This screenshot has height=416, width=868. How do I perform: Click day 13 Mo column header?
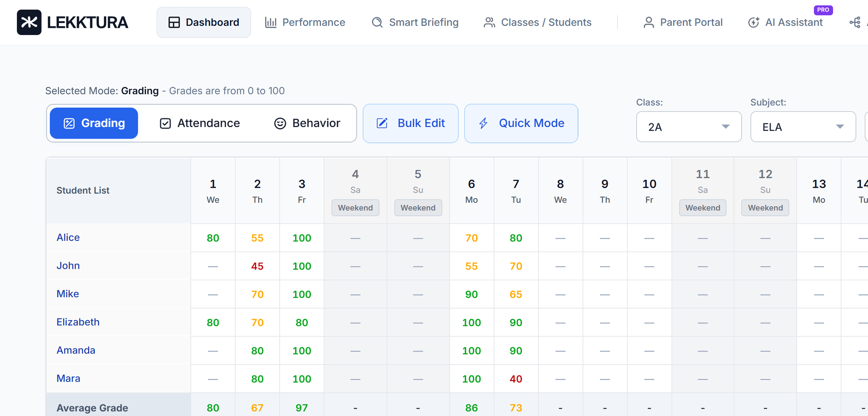(819, 190)
